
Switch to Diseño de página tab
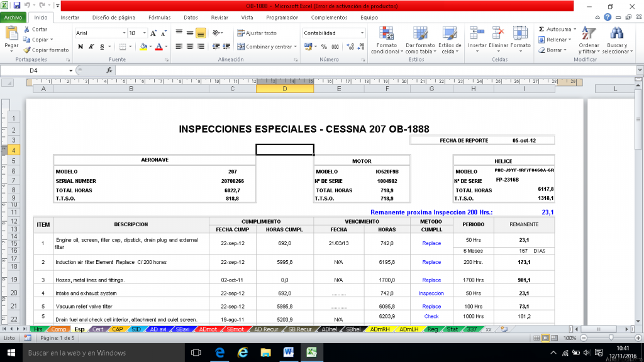[x=114, y=18]
